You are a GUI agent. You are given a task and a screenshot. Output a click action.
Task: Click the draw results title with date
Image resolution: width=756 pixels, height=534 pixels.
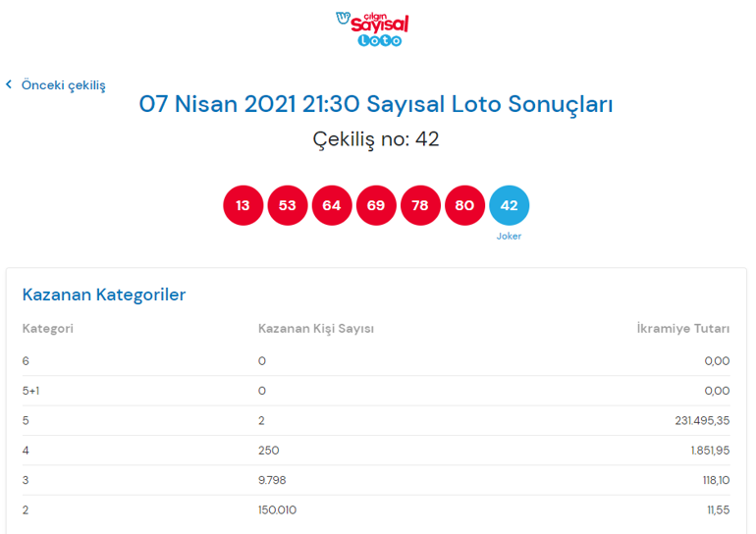[x=376, y=104]
